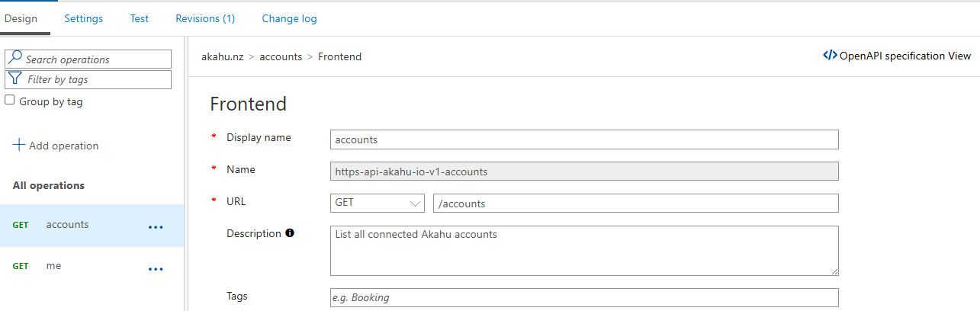Switch to the Design tab
Viewport: 980px width, 311px height.
21,18
